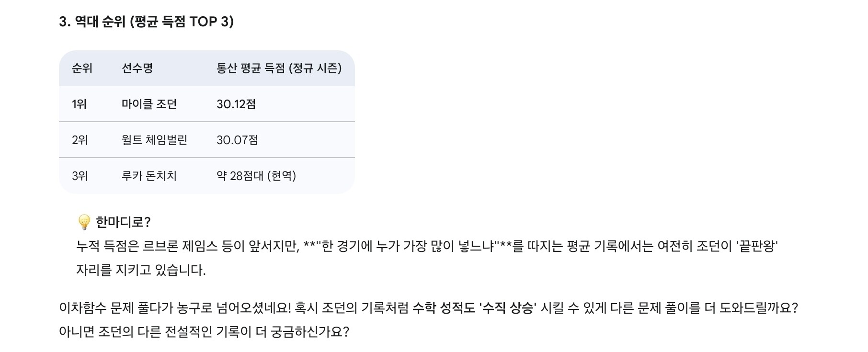868x352 pixels.
Task: Click the question starting with 아니면 조던의
Action: click(204, 331)
